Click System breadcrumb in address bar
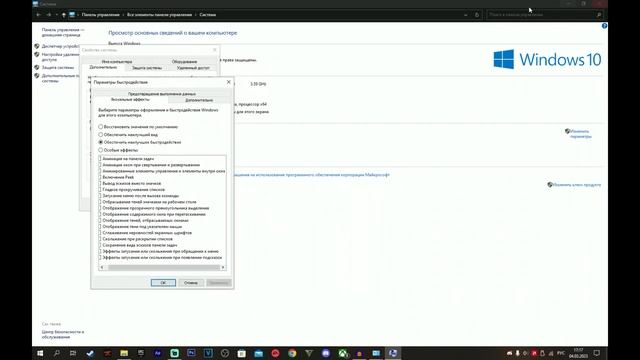Image resolution: width=640 pixels, height=360 pixels. (x=208, y=15)
